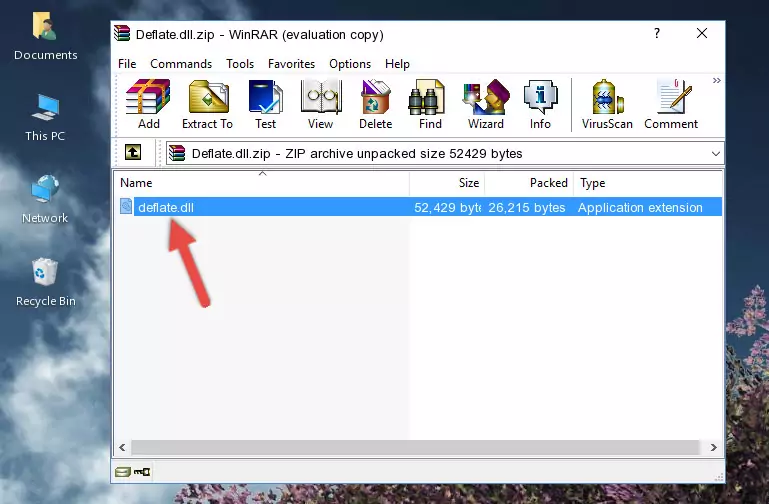The image size is (769, 504).
Task: Click the Extract To toolbar icon
Action: tap(207, 103)
